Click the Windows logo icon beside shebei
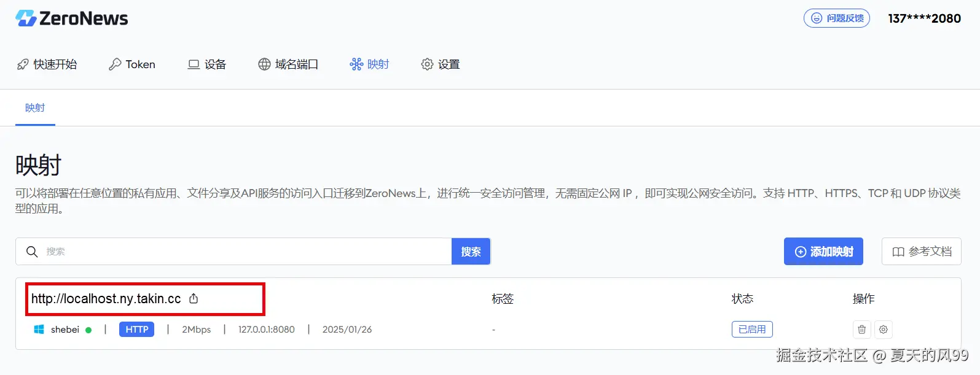 tap(39, 330)
